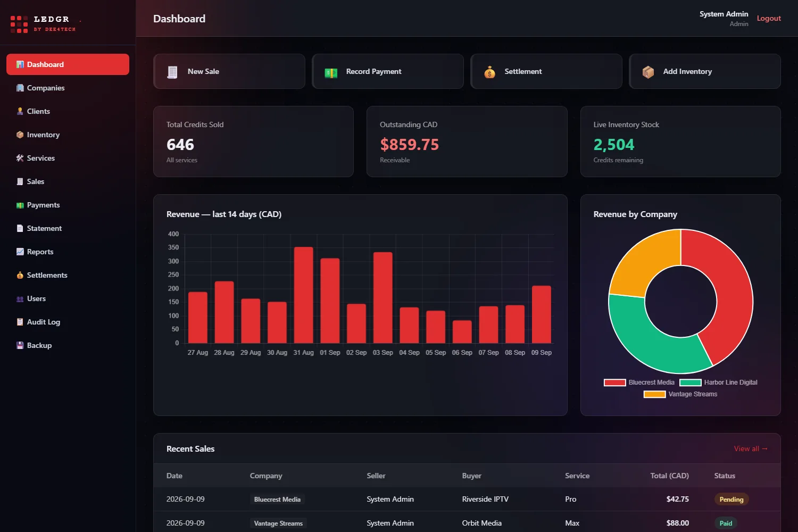Click the Payments cash icon in sidebar
Image resolution: width=798 pixels, height=532 pixels.
pos(20,205)
